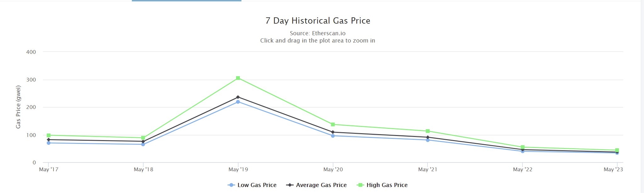Select Low Gas Price circle at May '20
The image size is (644, 193).
tap(333, 136)
